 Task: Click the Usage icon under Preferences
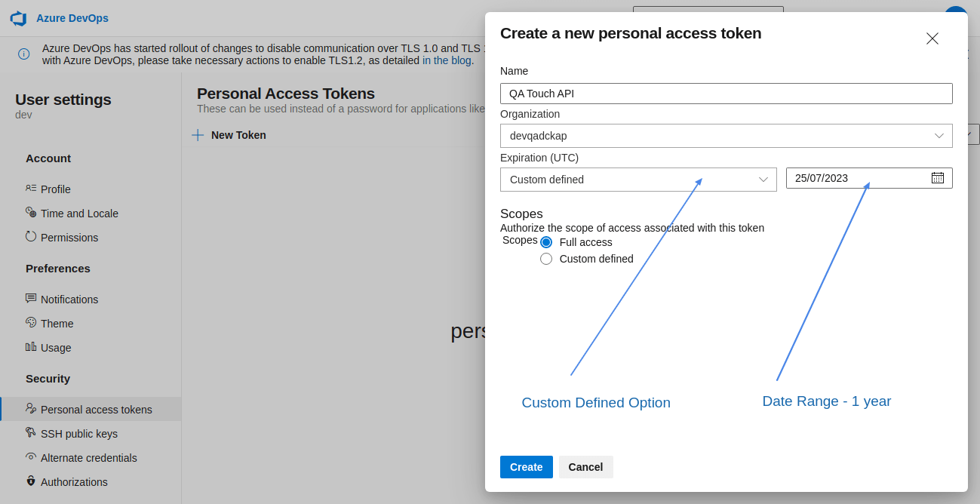pyautogui.click(x=30, y=347)
